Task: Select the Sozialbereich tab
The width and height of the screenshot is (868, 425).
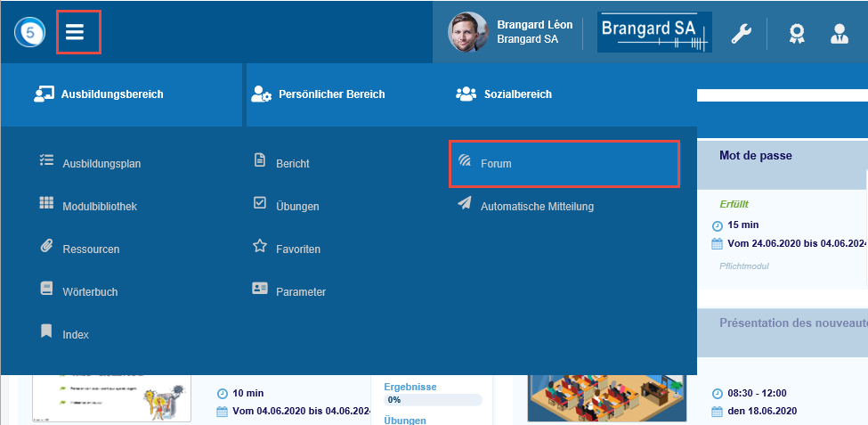Action: (x=516, y=94)
